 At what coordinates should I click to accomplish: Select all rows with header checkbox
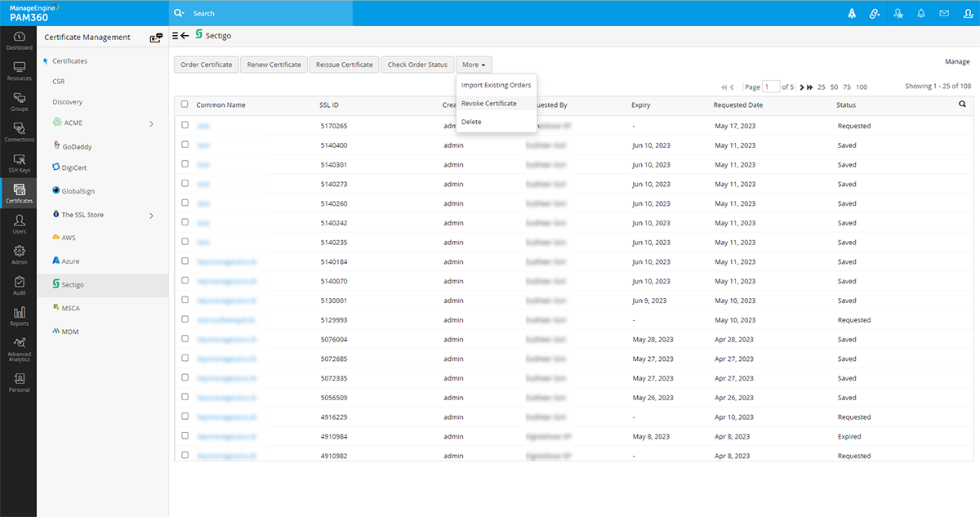click(x=185, y=105)
